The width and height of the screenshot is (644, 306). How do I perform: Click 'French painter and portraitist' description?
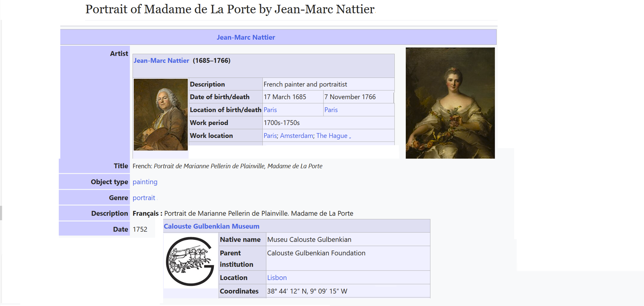tap(305, 84)
